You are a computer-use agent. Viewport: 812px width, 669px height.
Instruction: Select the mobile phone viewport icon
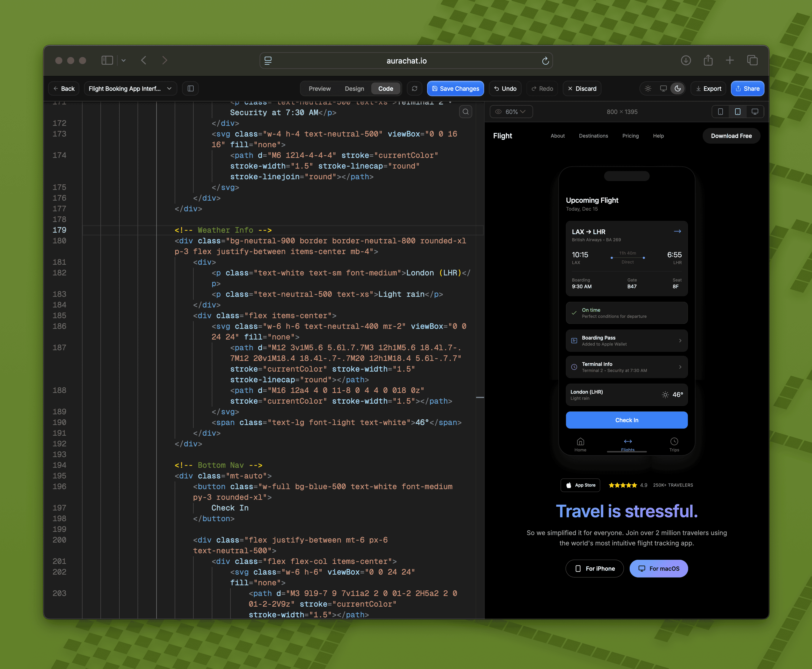click(x=720, y=112)
